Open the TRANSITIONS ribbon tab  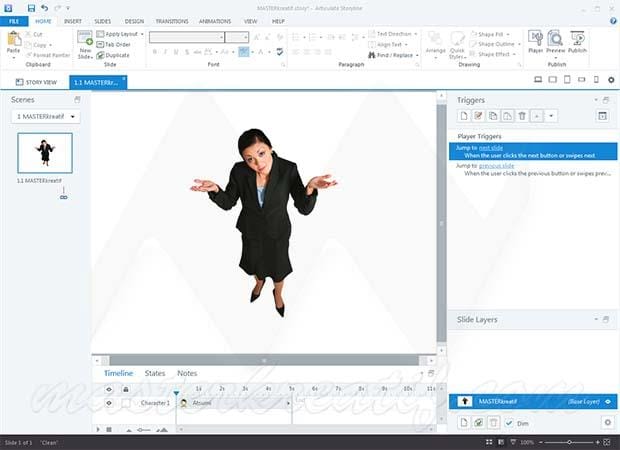pos(172,21)
